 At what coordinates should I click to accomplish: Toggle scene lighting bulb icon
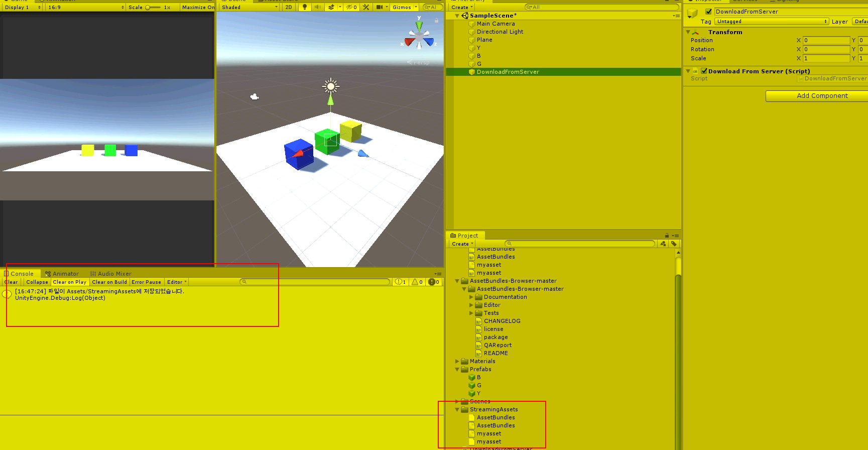(x=304, y=7)
